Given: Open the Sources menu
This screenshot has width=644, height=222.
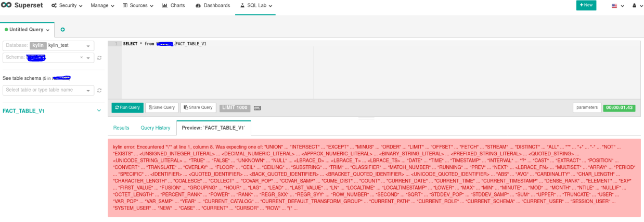Looking at the screenshot, I should [x=138, y=5].
